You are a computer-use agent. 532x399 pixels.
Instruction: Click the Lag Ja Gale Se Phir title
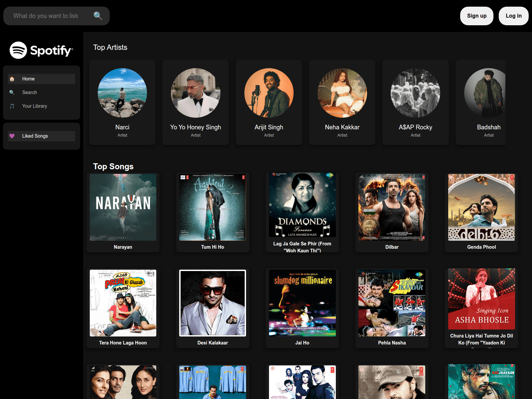coord(302,247)
